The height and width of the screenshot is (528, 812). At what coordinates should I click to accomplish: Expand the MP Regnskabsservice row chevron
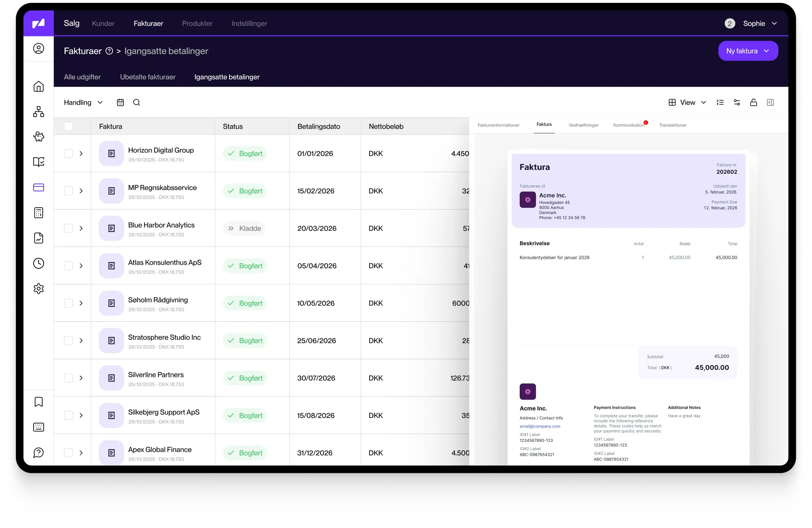pos(81,191)
